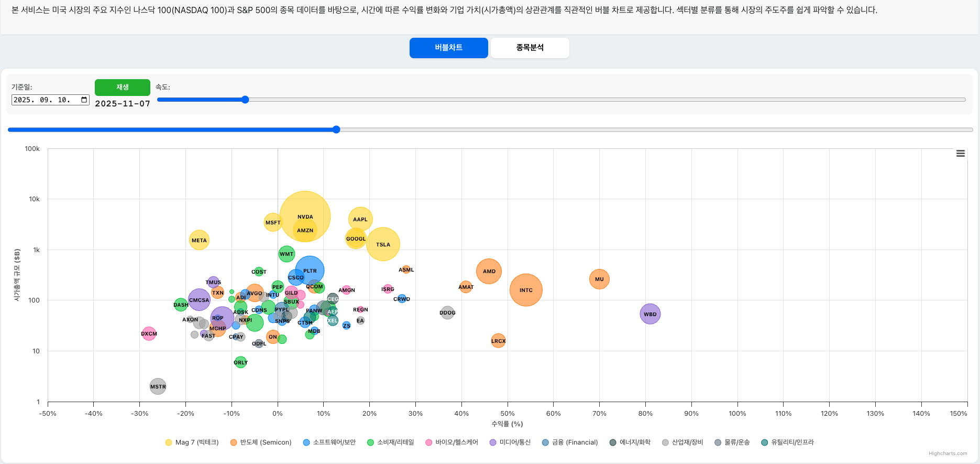Click the 시가총액 규모 ($B) axis title

17,275
